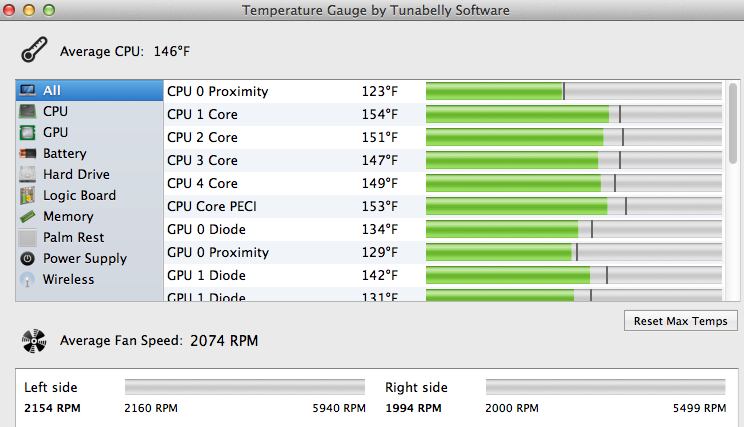Click the 5940 RPM maximum label
Screen dimensions: 744x427
(x=339, y=408)
